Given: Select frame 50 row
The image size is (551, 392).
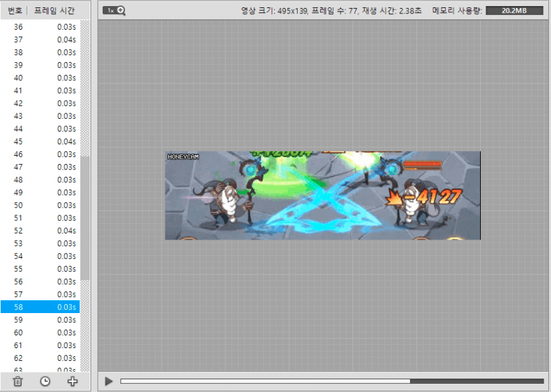Looking at the screenshot, I should pyautogui.click(x=40, y=205).
